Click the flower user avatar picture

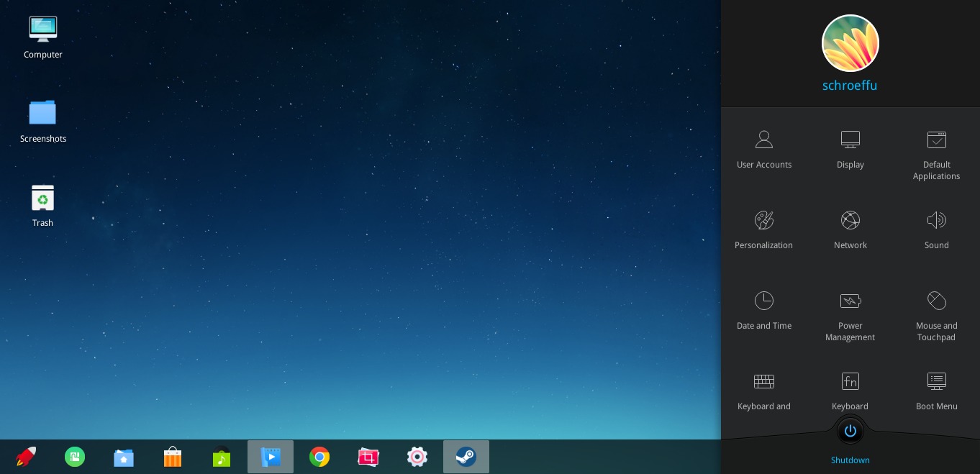click(850, 43)
